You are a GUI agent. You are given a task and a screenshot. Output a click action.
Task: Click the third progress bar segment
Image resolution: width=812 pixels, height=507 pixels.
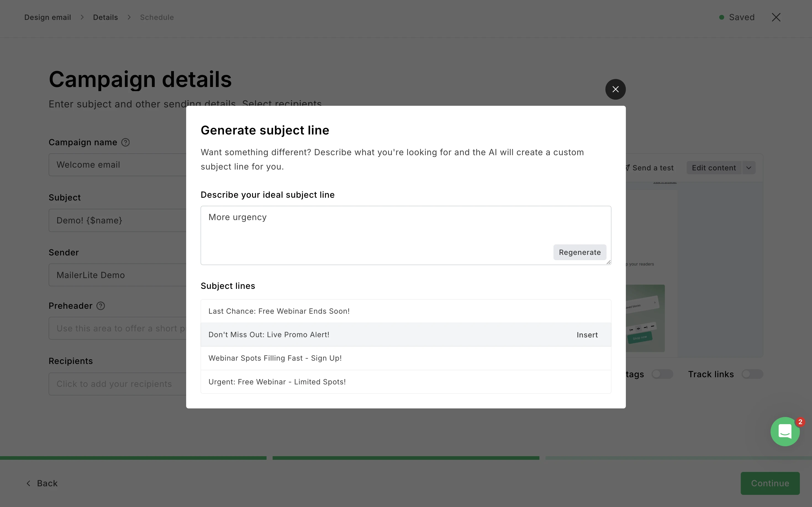point(679,458)
